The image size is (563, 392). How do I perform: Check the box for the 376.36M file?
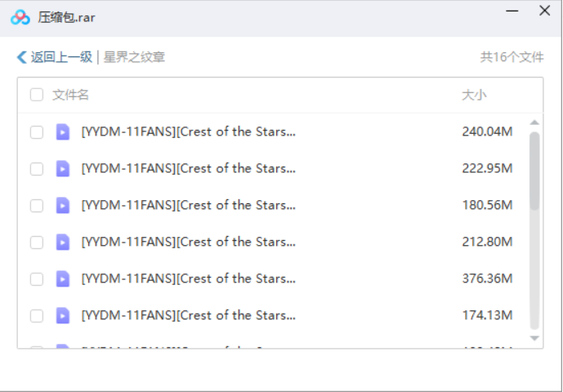coord(37,279)
